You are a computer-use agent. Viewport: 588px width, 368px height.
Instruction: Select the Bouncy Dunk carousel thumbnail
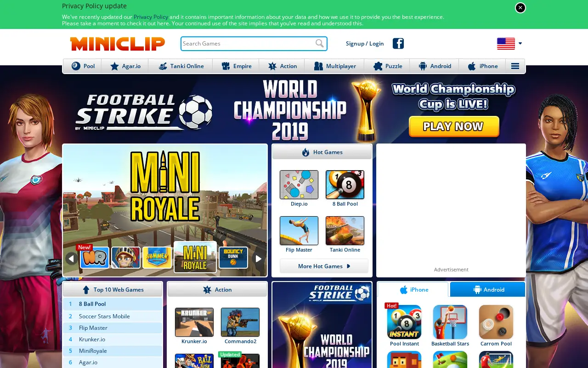click(233, 258)
